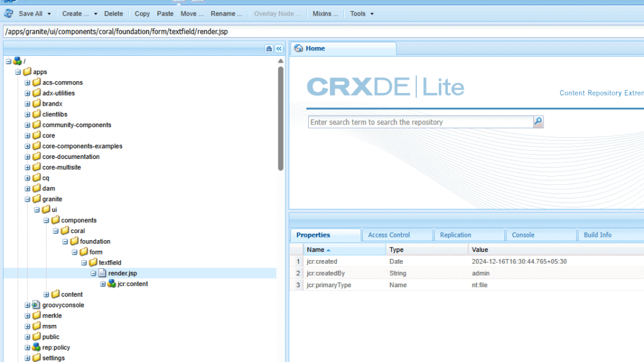Click the jcr:content node icon
The image size is (644, 362).
coord(112,283)
